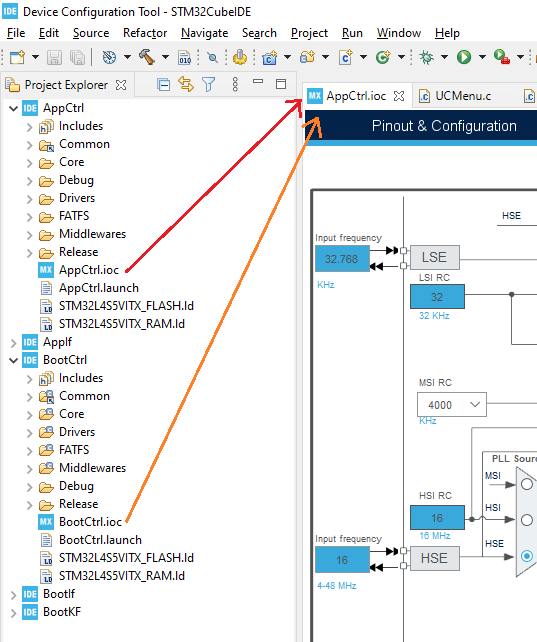This screenshot has height=642, width=537.
Task: Open the MSI RC 4000 dropdown
Action: point(452,405)
